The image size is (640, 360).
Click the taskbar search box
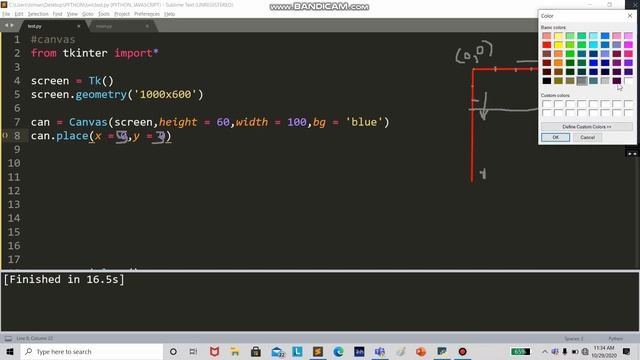(x=92, y=351)
